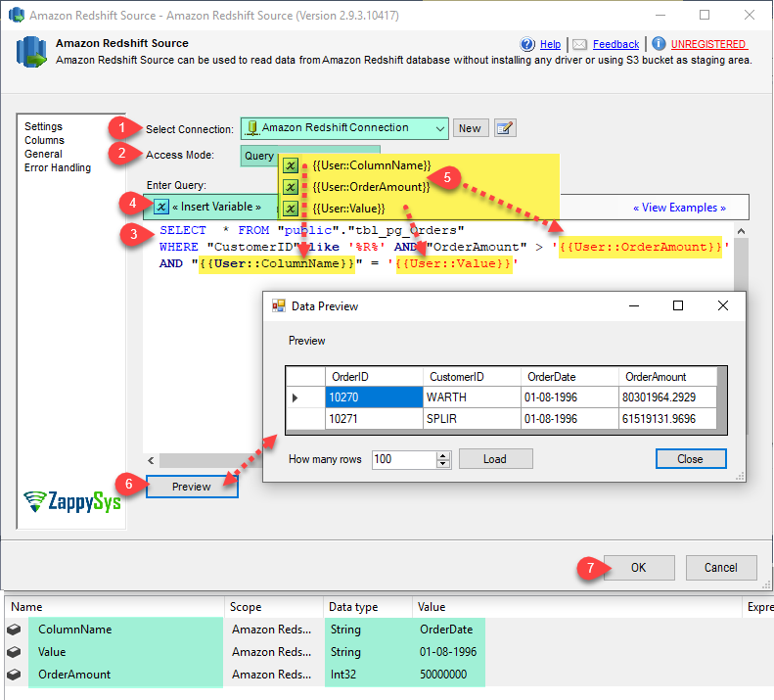774x700 pixels.
Task: Click the Preview button
Action: 192,487
